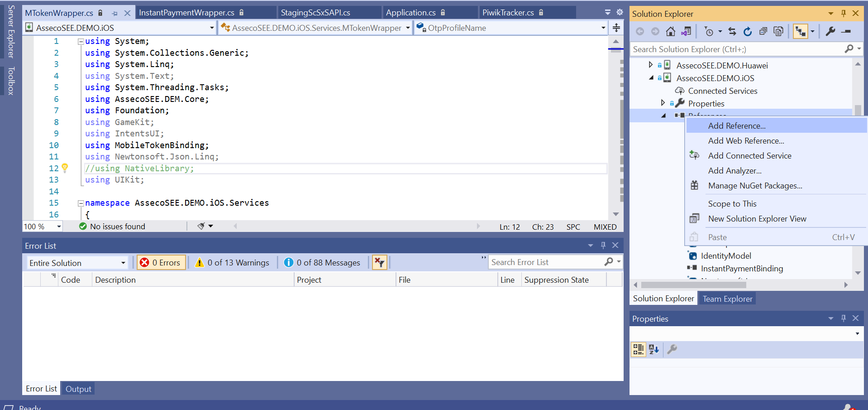
Task: Expand the Properties node in Solution Explorer
Action: tap(663, 103)
